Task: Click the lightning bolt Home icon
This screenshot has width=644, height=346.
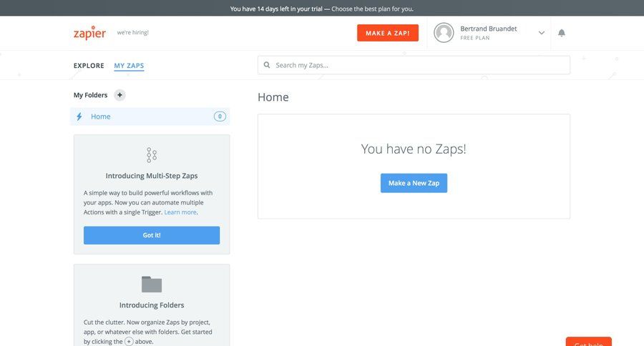Action: (79, 117)
